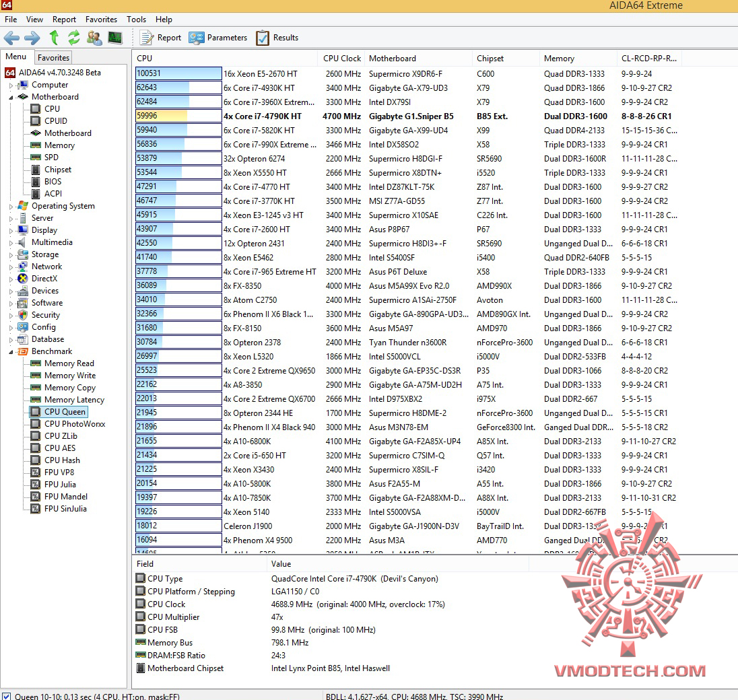Switch to the Favorites tab
Screen dimensions: 738x700
pyautogui.click(x=53, y=57)
